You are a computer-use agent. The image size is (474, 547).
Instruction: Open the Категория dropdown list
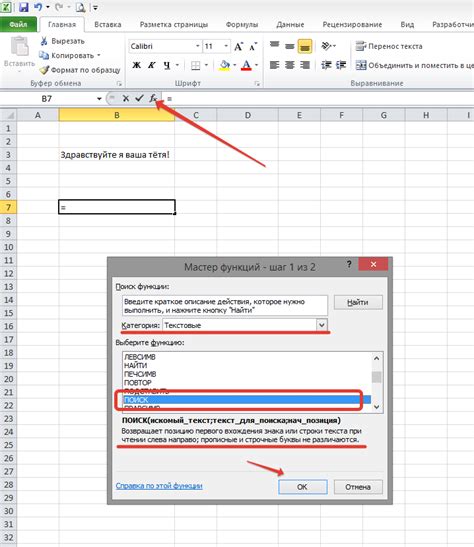[322, 325]
